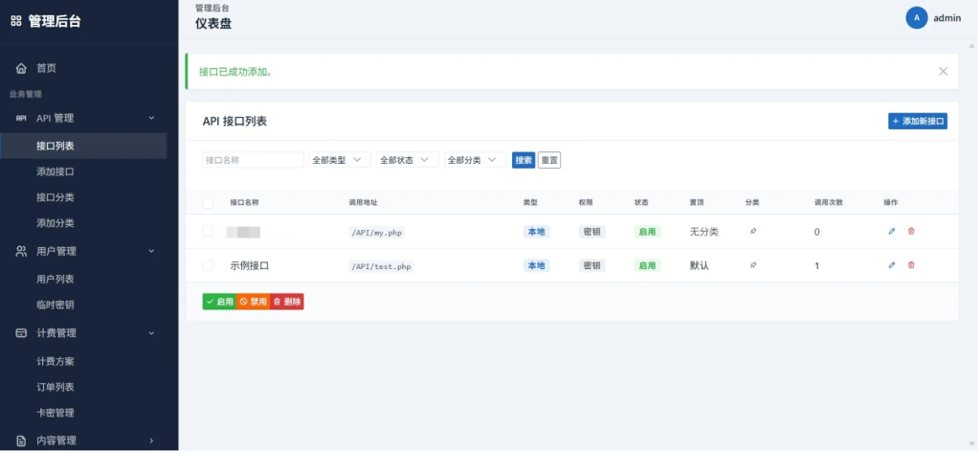Viewport: 980px width, 455px height.
Task: Click the 启用 status badge in 示例接口 row
Action: (x=648, y=266)
